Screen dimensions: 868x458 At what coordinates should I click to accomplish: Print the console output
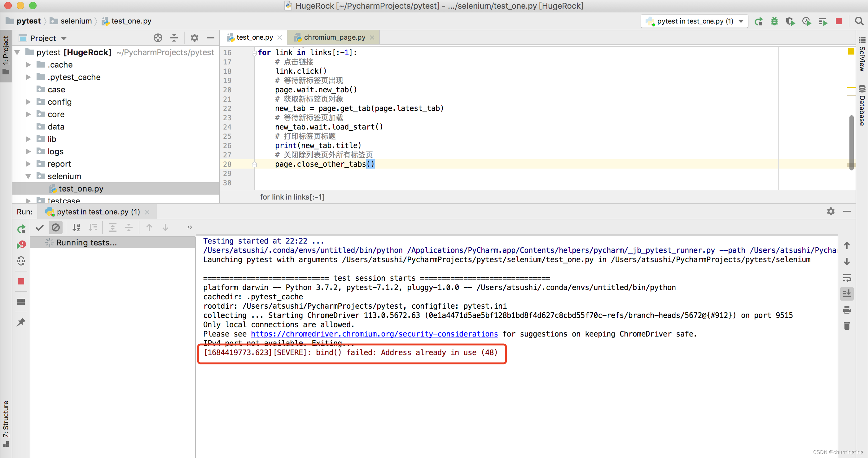click(x=847, y=310)
